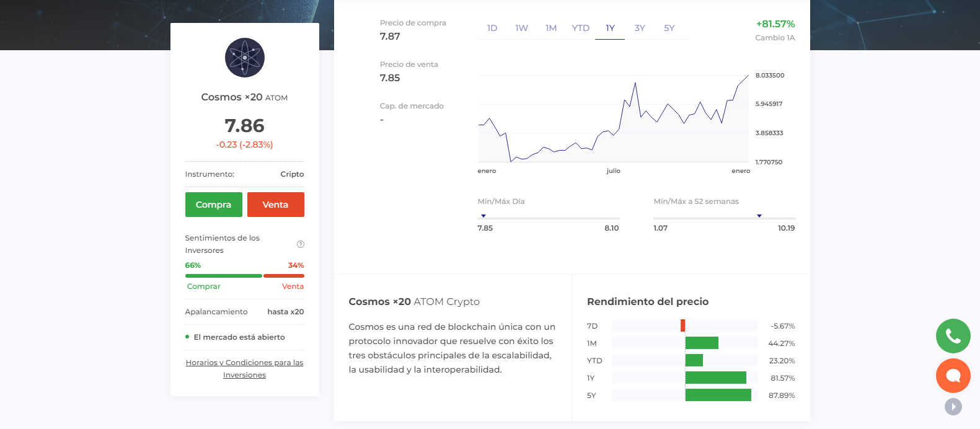
Task: Click the YTD green performance bar
Action: [694, 360]
